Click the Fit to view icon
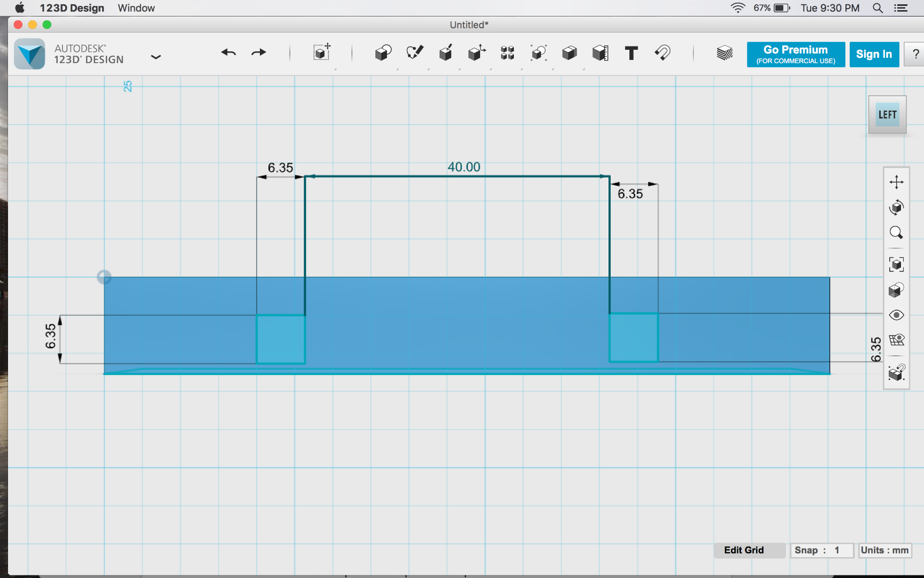 coord(897,264)
